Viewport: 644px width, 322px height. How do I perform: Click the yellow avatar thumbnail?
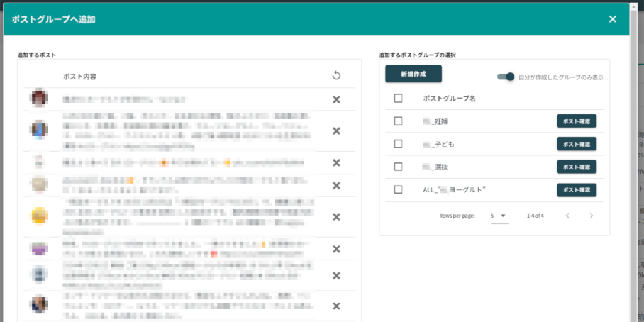[40, 216]
